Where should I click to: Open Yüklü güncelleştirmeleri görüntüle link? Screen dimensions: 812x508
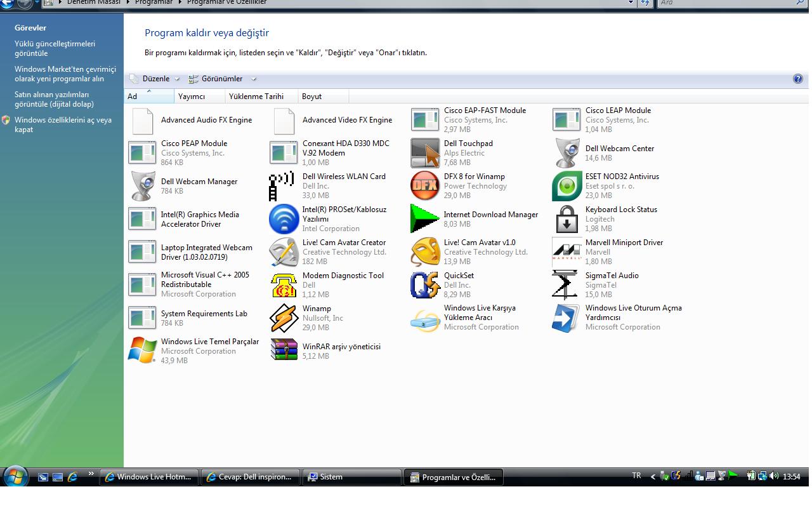coord(55,49)
